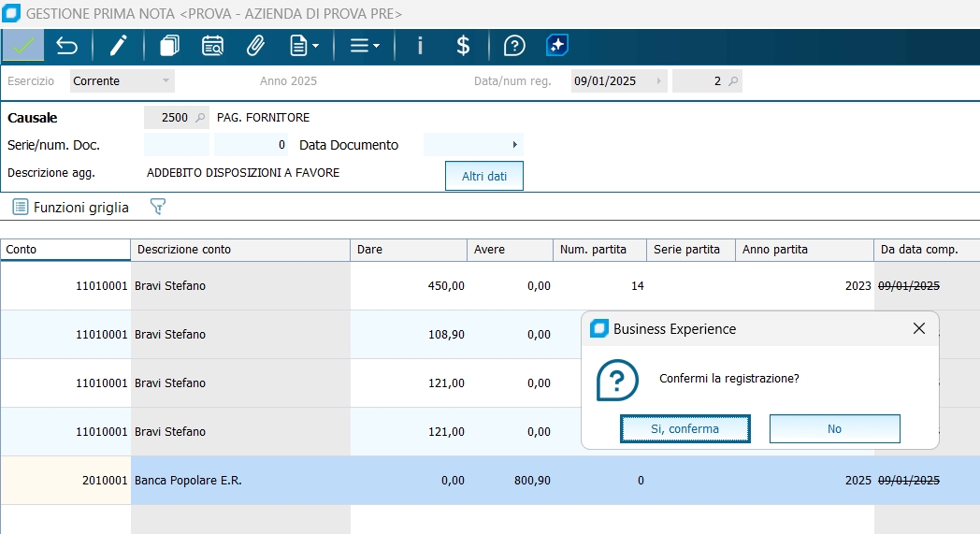This screenshot has width=980, height=534.
Task: Click No in the confirmation dialog
Action: 834,429
